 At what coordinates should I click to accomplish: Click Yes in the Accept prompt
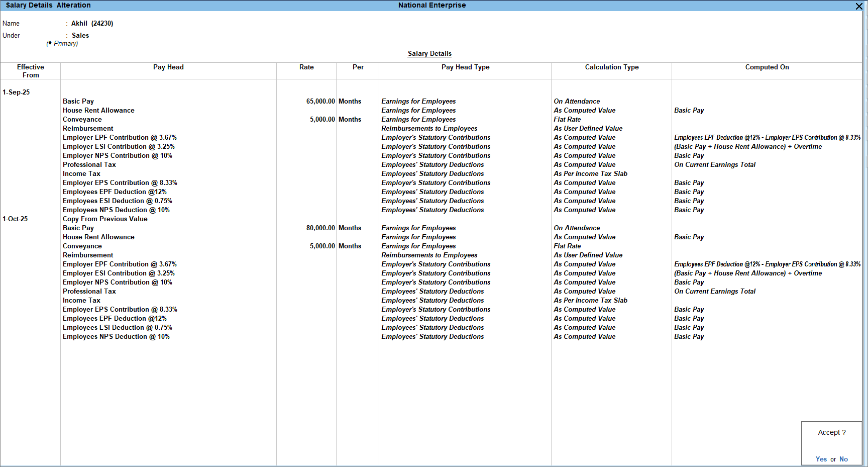pyautogui.click(x=821, y=459)
